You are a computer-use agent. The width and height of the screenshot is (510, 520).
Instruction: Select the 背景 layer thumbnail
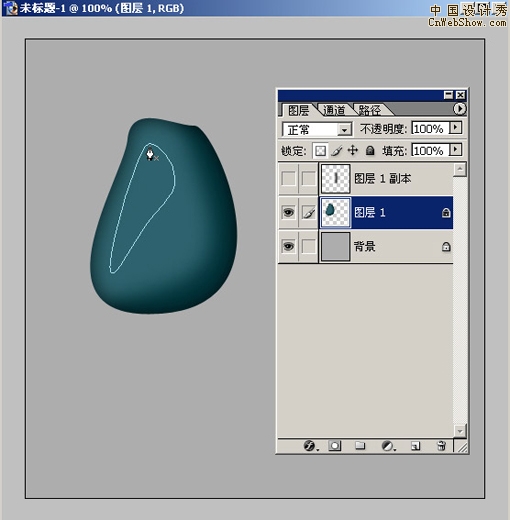tap(335, 246)
